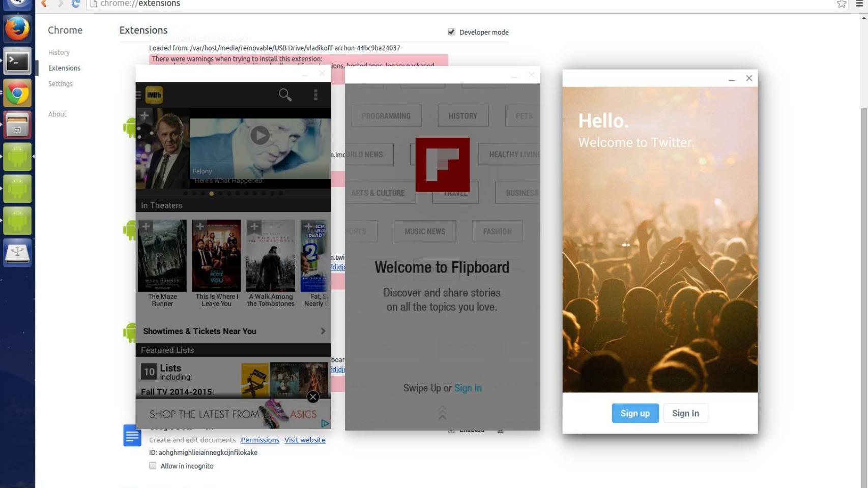Click Twitter Sign In button
The width and height of the screenshot is (868, 488).
pyautogui.click(x=685, y=413)
